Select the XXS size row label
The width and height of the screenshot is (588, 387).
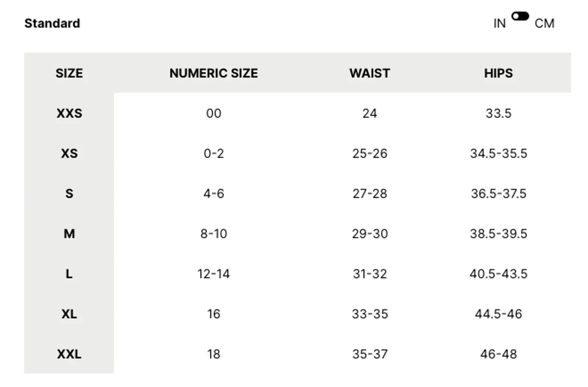click(x=69, y=113)
